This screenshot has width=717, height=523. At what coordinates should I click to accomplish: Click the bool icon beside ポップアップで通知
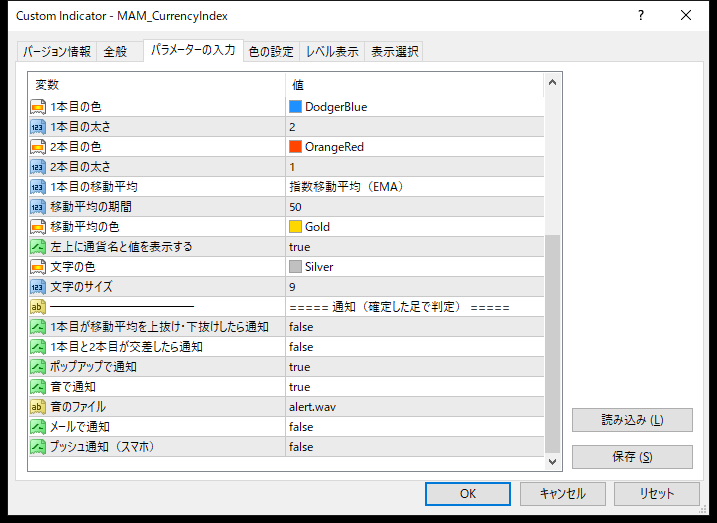(38, 367)
